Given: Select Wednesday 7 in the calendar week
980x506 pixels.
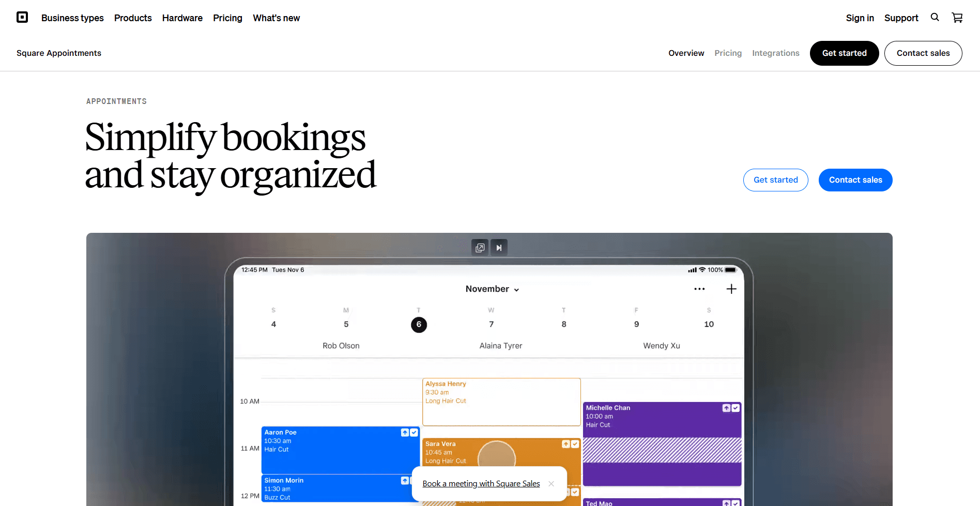Looking at the screenshot, I should pos(492,324).
